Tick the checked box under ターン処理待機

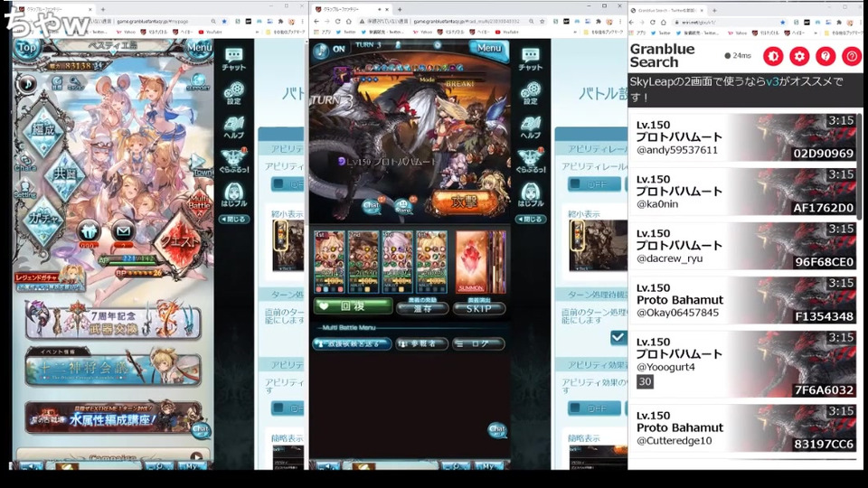pyautogui.click(x=618, y=336)
